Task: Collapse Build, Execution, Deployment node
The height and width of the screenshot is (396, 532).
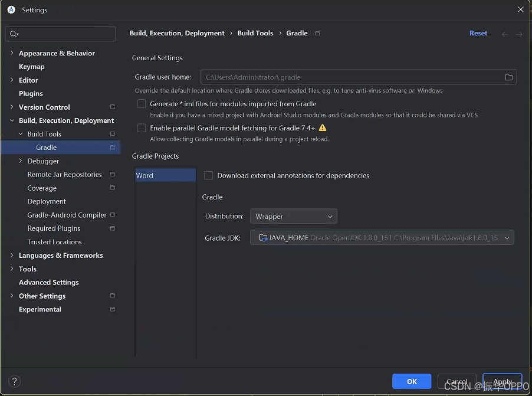Action: point(12,120)
